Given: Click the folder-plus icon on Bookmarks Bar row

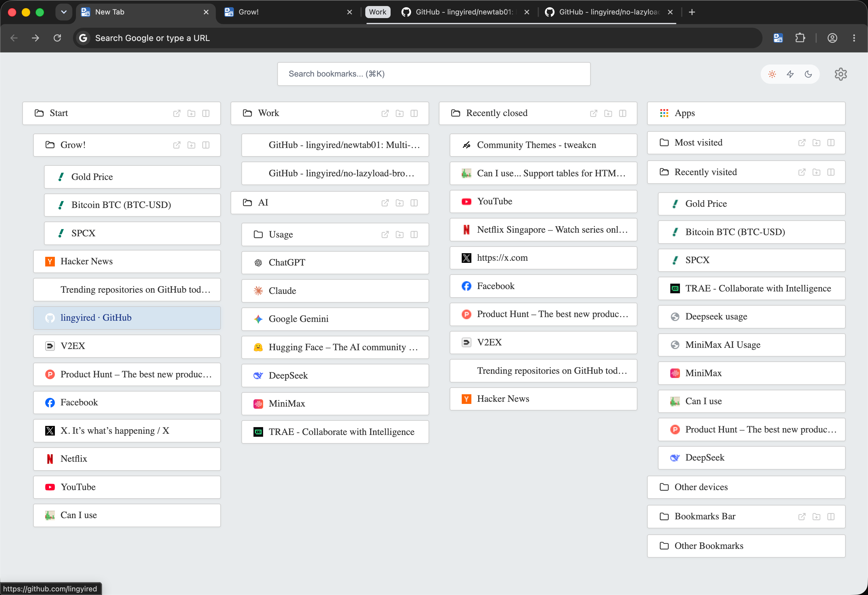Looking at the screenshot, I should (816, 517).
